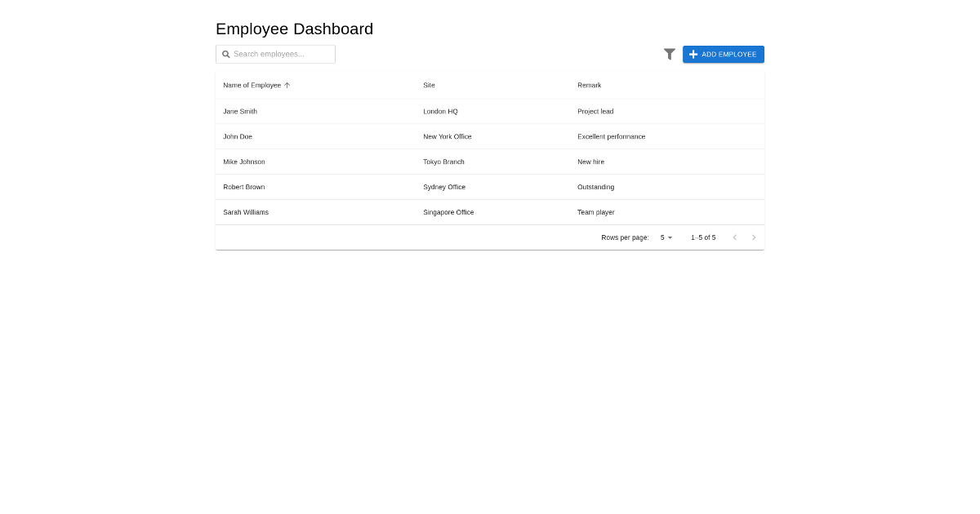Click on Mike Johnson's name
The width and height of the screenshot is (980, 514).
[244, 162]
